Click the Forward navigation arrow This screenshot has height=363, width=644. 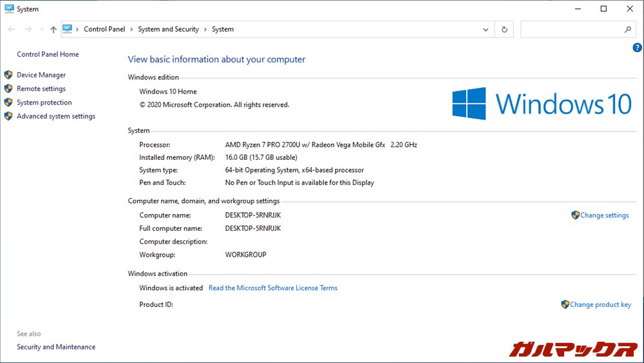point(28,30)
